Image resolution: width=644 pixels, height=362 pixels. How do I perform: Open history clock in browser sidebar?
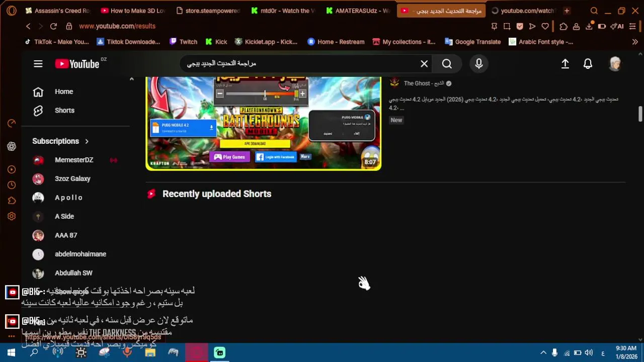(x=12, y=185)
